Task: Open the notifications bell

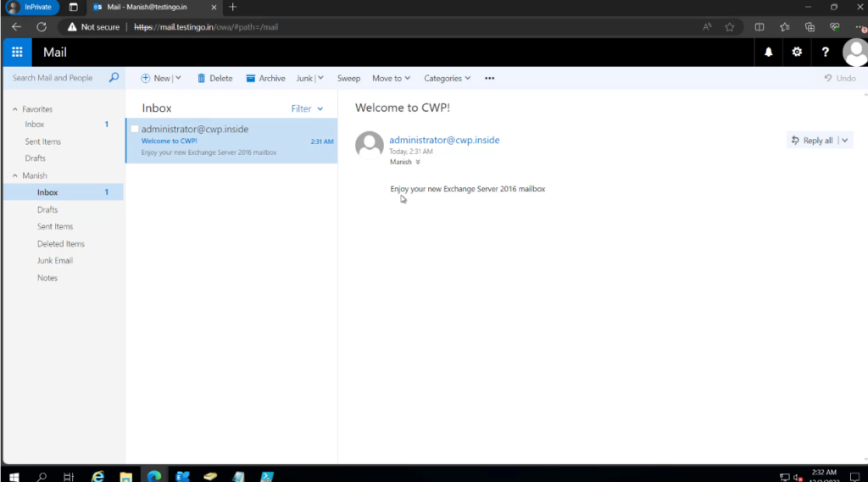Action: coord(769,52)
